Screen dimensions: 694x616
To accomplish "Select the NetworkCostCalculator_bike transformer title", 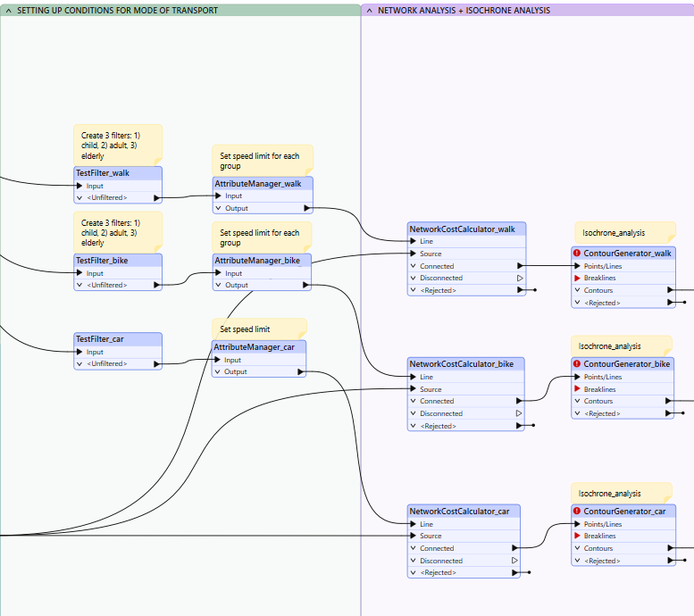I will 462,363.
